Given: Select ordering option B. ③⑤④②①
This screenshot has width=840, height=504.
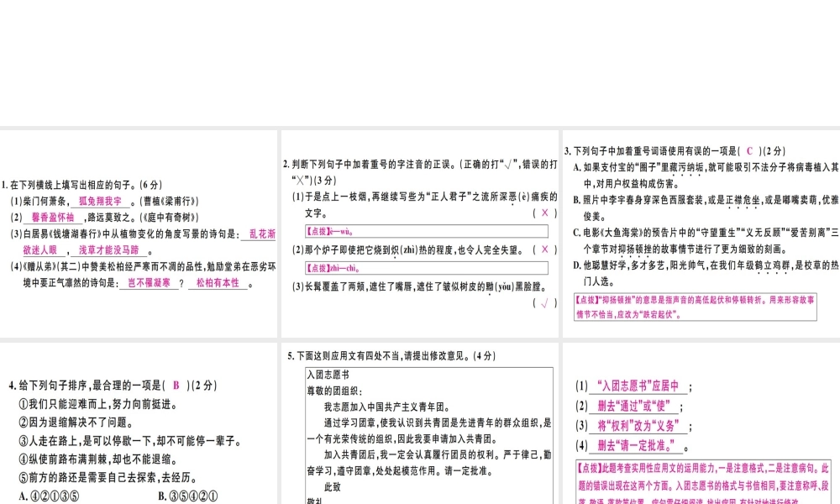Looking at the screenshot, I should pyautogui.click(x=188, y=496).
